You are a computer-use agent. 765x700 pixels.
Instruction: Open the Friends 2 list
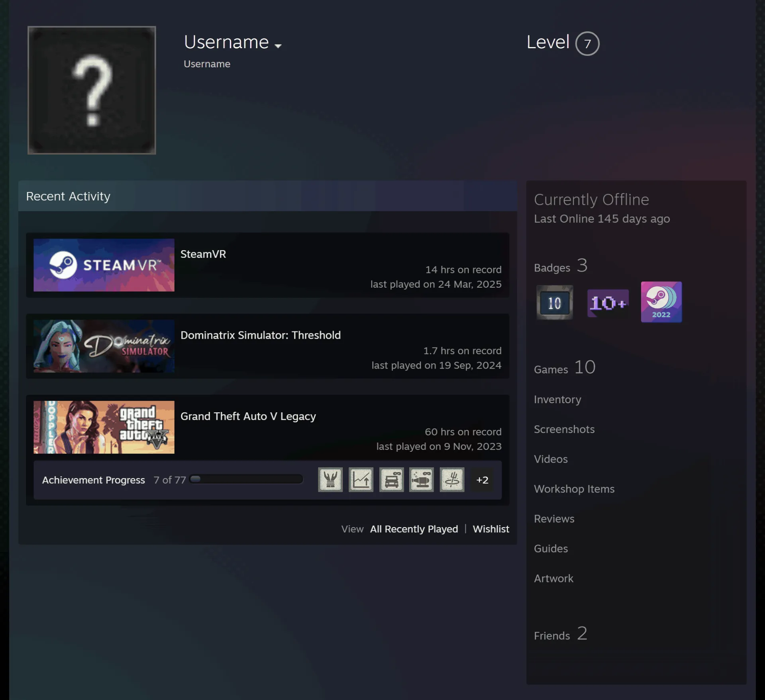(x=561, y=634)
